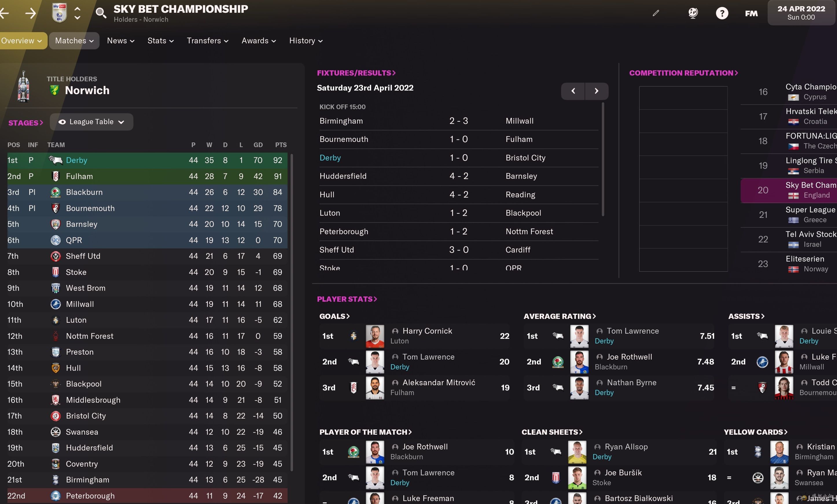Click the Bournemouth crest in league table
Viewport: 837px width, 504px height.
coord(56,208)
